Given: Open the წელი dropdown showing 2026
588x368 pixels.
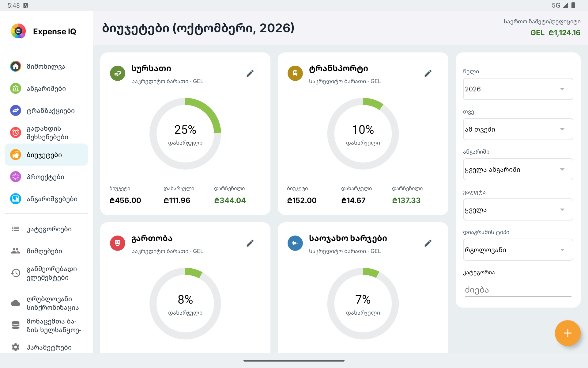Looking at the screenshot, I should pyautogui.click(x=518, y=89).
